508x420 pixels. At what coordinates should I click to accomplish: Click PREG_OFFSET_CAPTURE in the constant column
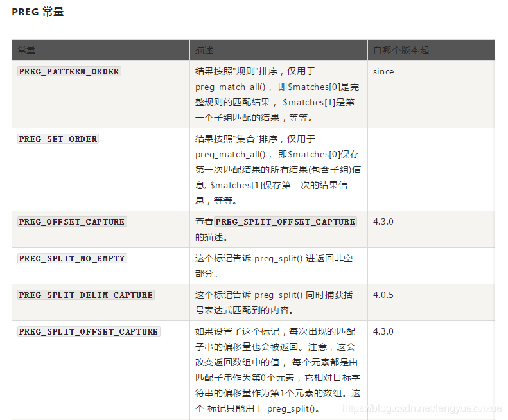click(72, 222)
